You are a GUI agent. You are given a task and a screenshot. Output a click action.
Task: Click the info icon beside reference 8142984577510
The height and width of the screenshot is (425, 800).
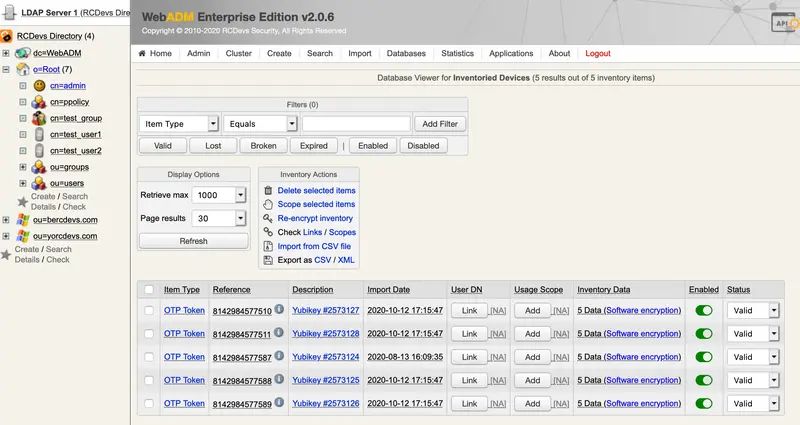[279, 309]
